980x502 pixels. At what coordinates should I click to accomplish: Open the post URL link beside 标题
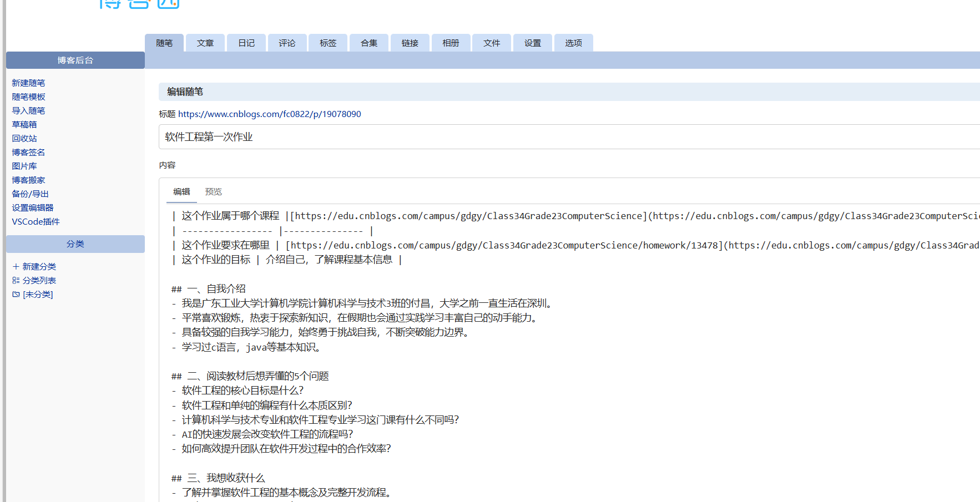pyautogui.click(x=269, y=114)
